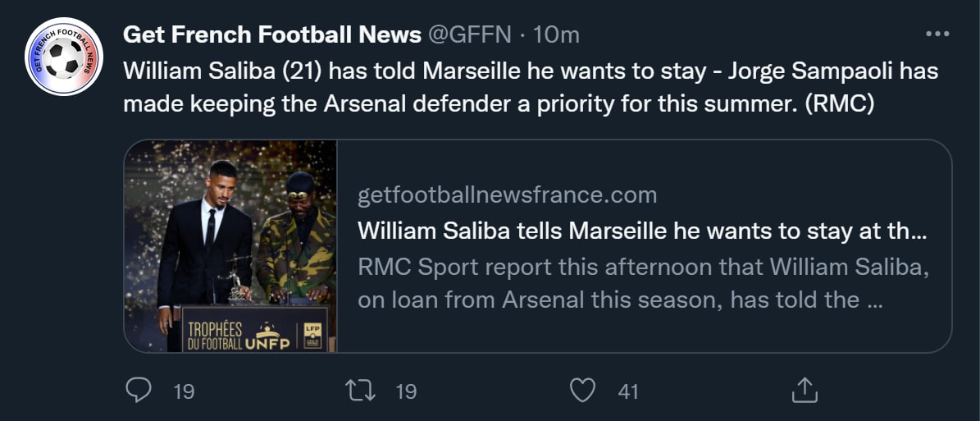This screenshot has height=421, width=980.
Task: Click the reply count of 19
Action: point(185,391)
